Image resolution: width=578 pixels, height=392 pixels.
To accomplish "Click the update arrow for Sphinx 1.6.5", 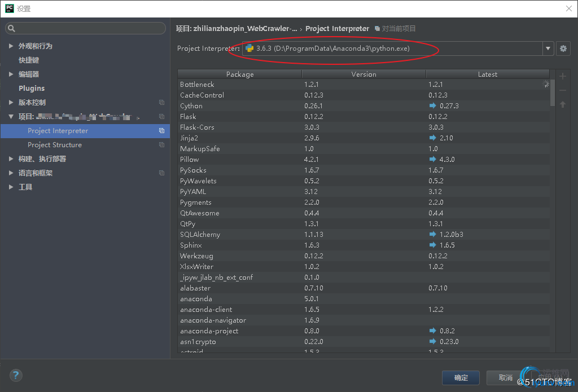I will [x=433, y=245].
